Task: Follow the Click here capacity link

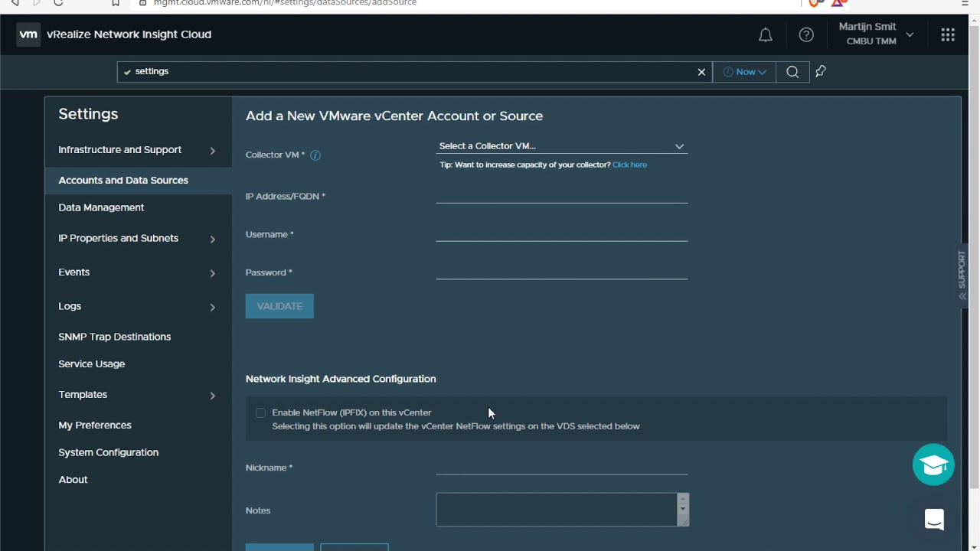Action: click(629, 165)
